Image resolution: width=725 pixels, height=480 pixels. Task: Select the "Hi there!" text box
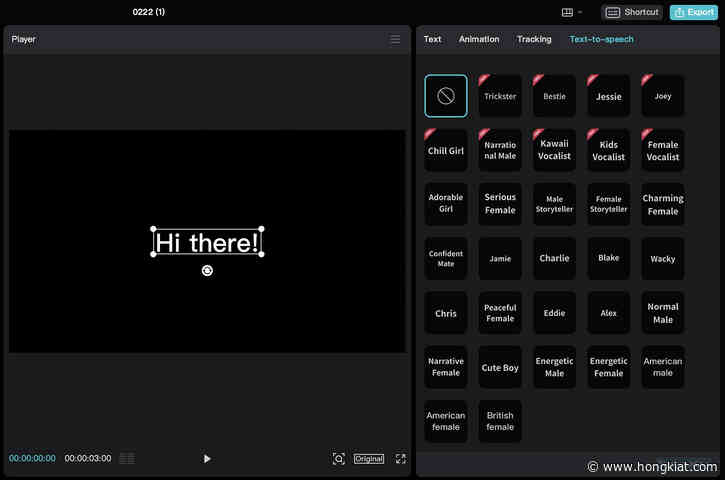pyautogui.click(x=207, y=242)
